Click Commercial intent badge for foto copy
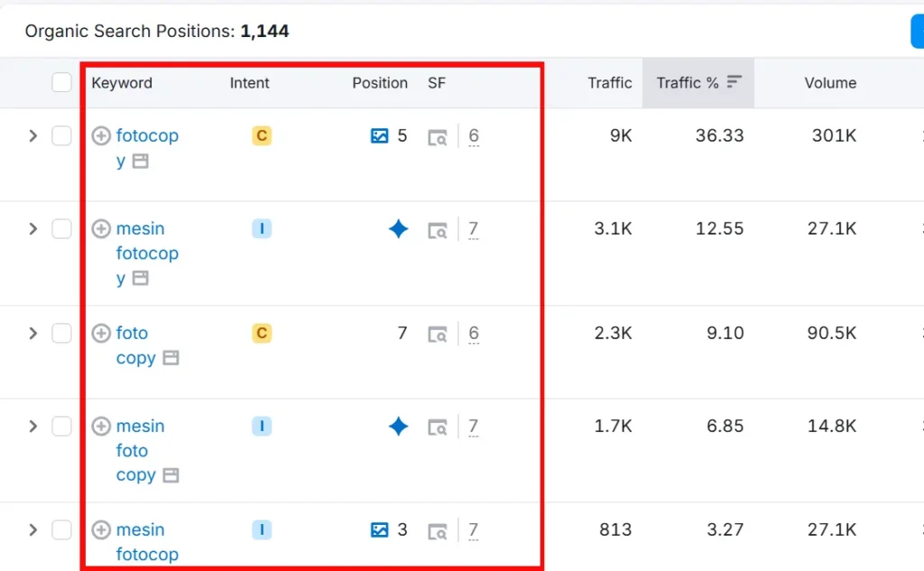Viewport: 924px width, 571px height. [x=262, y=333]
